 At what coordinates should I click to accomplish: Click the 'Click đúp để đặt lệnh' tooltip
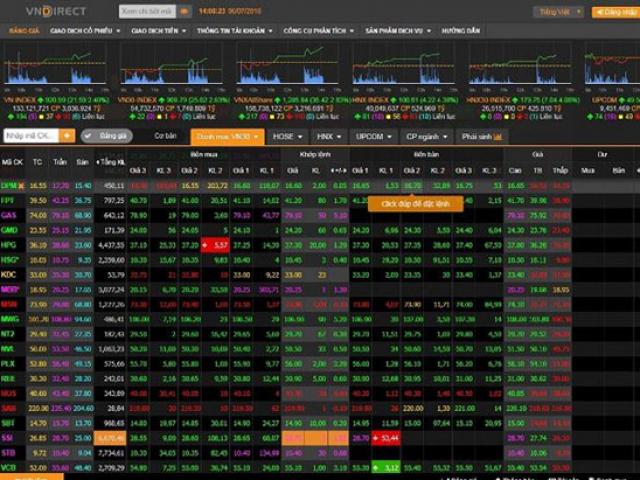[x=416, y=204]
